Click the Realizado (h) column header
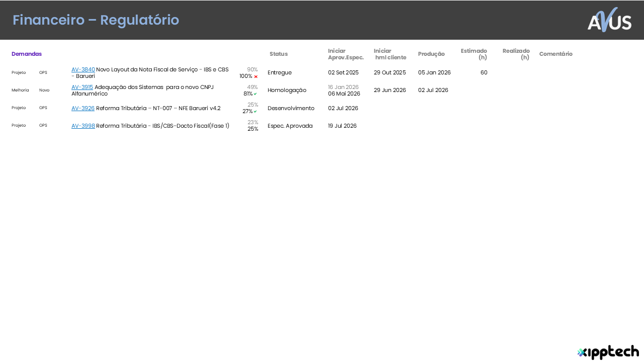This screenshot has width=644, height=362. click(516, 54)
